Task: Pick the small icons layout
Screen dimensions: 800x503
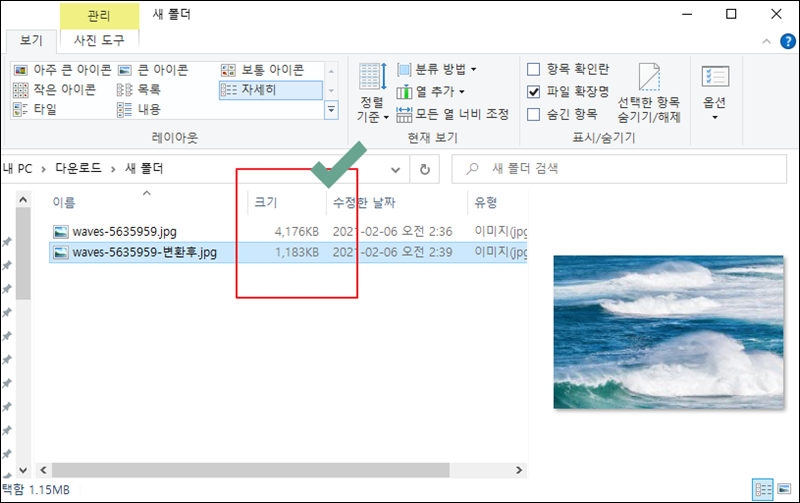Action: [x=55, y=90]
